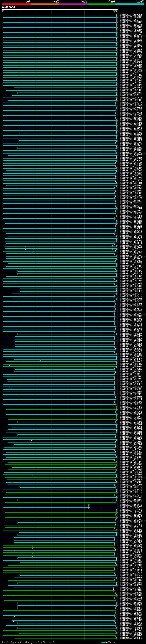This screenshot has width=146, height=644.
Task: Click the red 20% identity legend segment
Action: 16,4
